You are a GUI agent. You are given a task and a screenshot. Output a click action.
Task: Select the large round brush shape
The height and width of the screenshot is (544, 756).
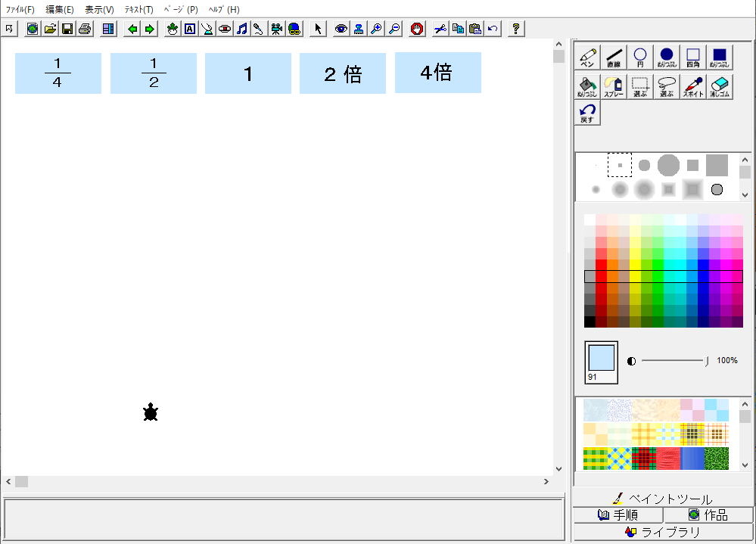668,165
